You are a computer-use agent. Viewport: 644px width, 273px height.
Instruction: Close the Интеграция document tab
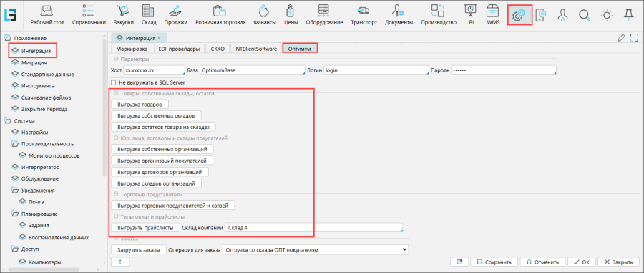pos(160,38)
